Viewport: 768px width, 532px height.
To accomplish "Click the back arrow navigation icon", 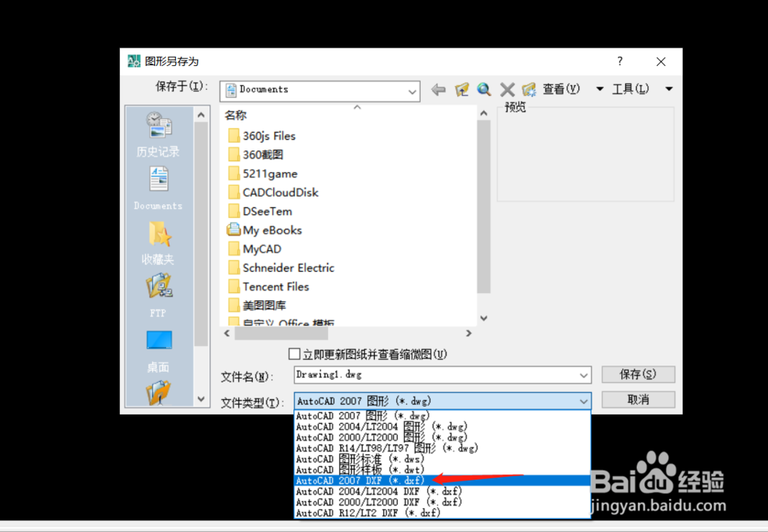I will tap(438, 89).
